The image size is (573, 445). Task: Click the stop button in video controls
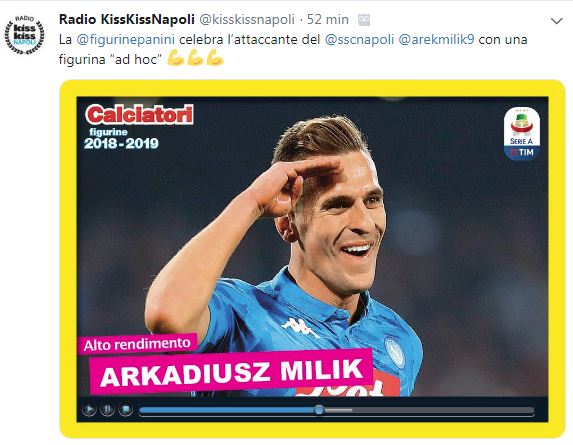click(125, 409)
